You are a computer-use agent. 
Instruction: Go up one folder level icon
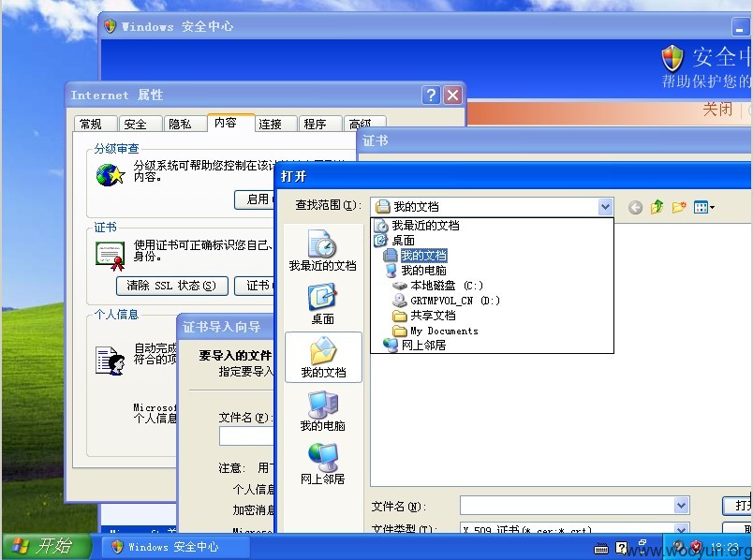click(x=657, y=207)
